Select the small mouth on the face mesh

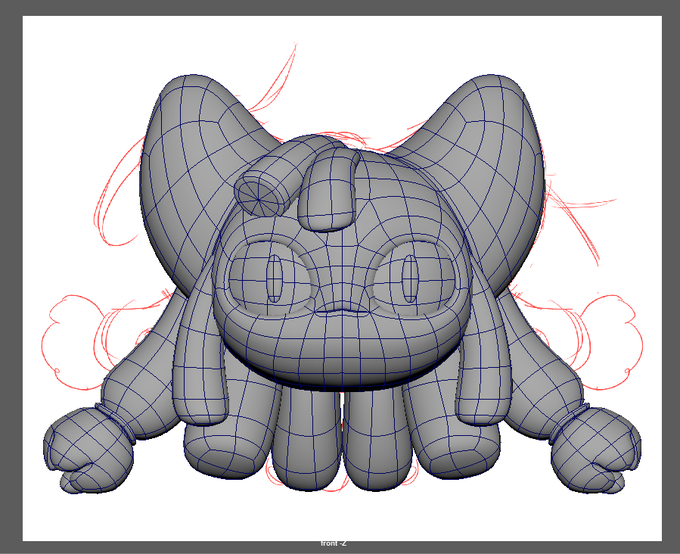click(341, 311)
